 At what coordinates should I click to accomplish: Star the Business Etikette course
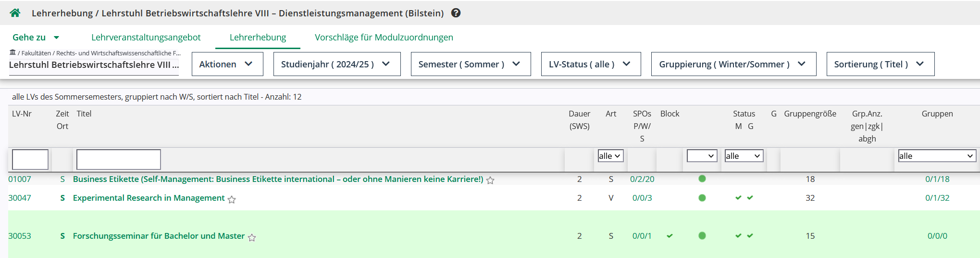coord(490,181)
